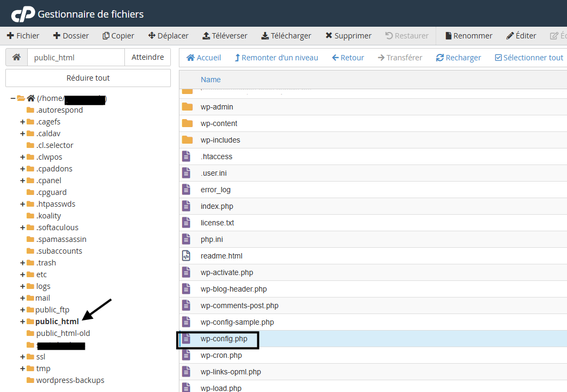Click the wordpress-backups folder icon in tree
567x392 pixels.
pos(30,380)
